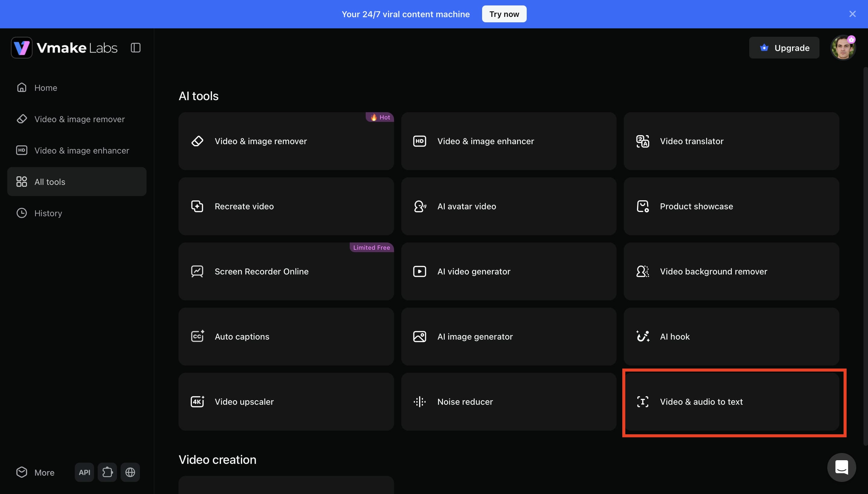868x494 pixels.
Task: Open the AI image generator card label
Action: pyautogui.click(x=475, y=337)
